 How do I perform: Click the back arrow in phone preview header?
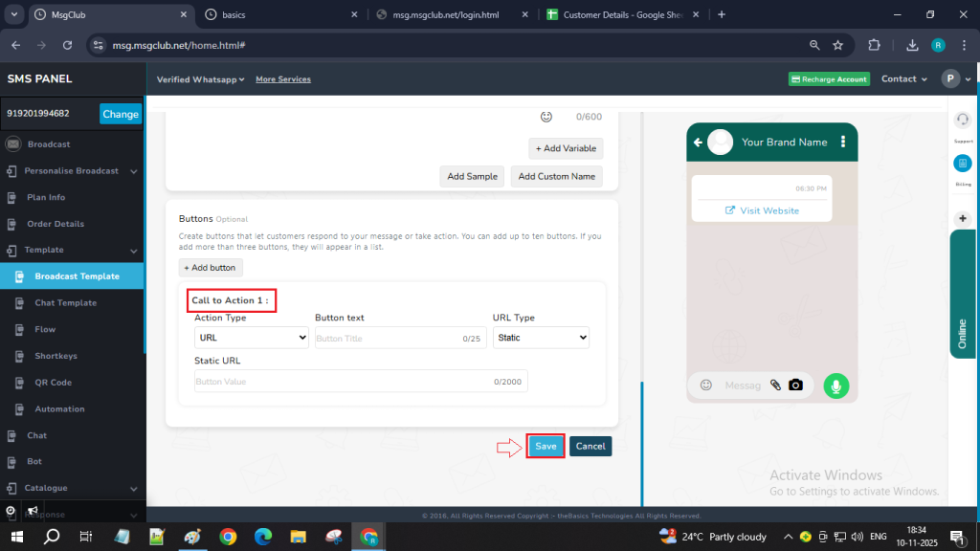click(699, 143)
